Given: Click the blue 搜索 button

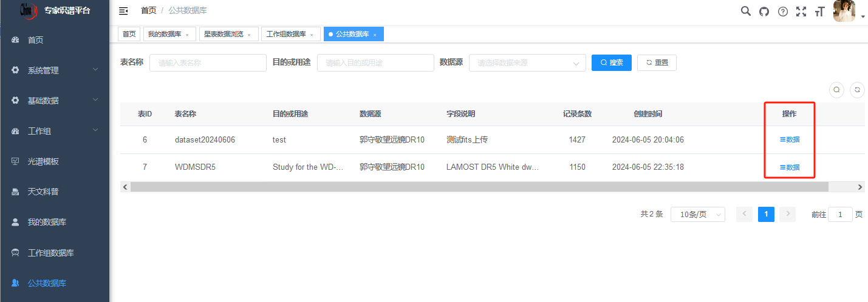Looking at the screenshot, I should tap(611, 62).
